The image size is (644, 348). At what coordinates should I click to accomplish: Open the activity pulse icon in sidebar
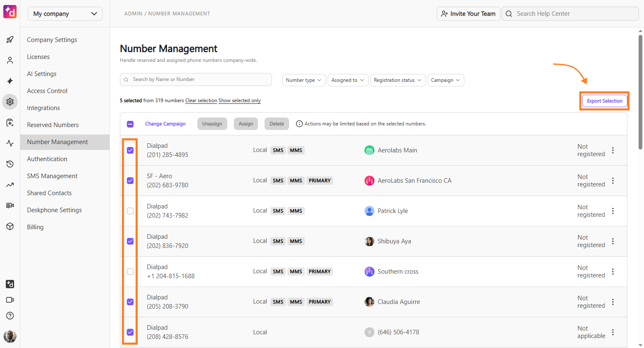pyautogui.click(x=10, y=143)
